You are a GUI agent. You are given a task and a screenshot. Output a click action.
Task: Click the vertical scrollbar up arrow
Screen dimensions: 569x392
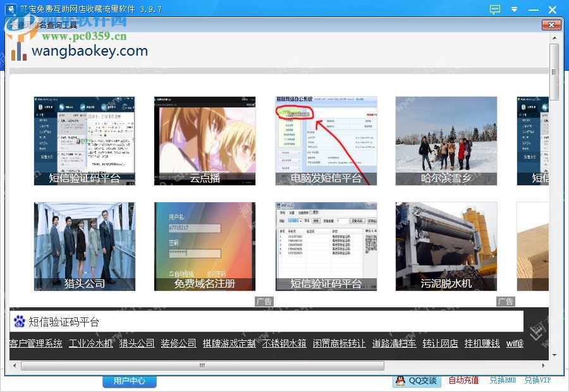click(x=554, y=38)
